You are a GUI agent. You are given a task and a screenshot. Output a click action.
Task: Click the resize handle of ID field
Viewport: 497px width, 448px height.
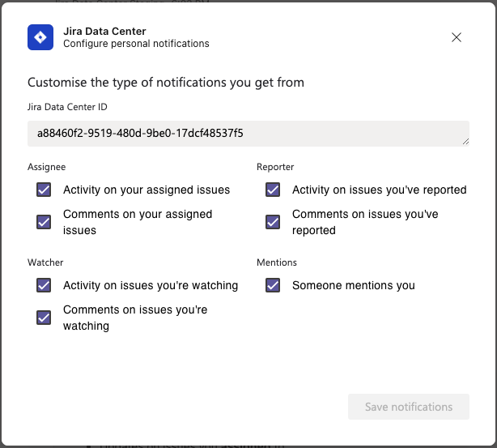(x=465, y=142)
